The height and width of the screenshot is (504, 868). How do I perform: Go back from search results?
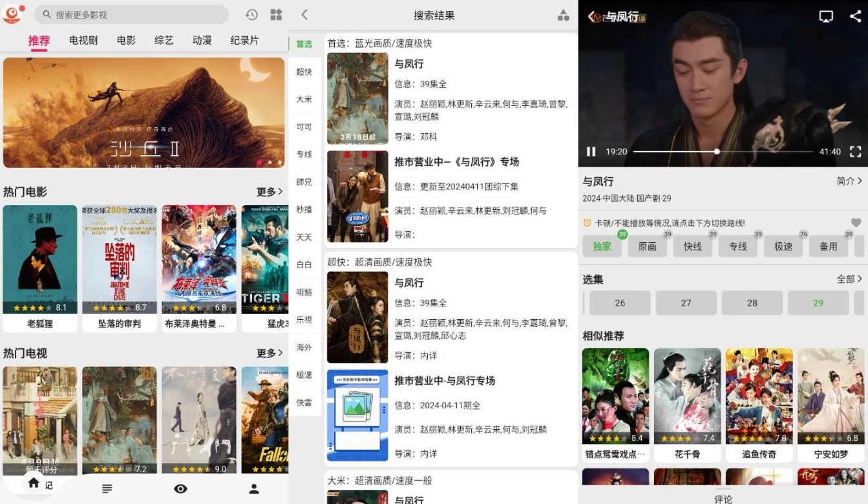(x=304, y=15)
